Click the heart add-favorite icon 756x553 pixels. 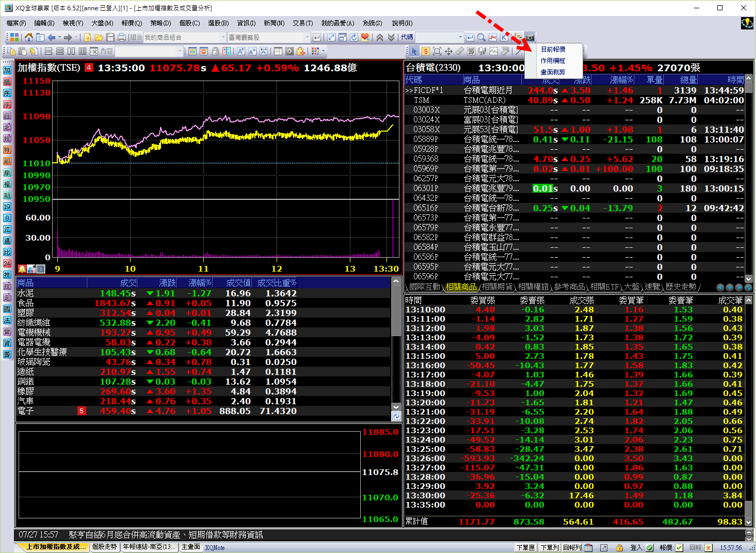pos(365,37)
